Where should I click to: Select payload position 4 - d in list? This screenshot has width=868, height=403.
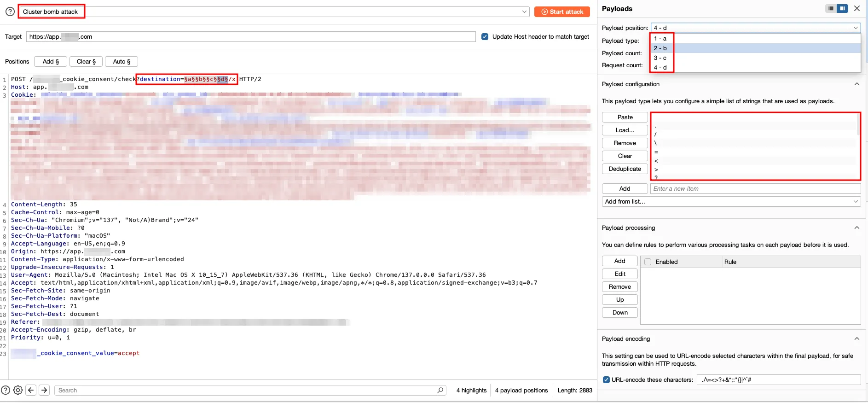[x=755, y=68]
